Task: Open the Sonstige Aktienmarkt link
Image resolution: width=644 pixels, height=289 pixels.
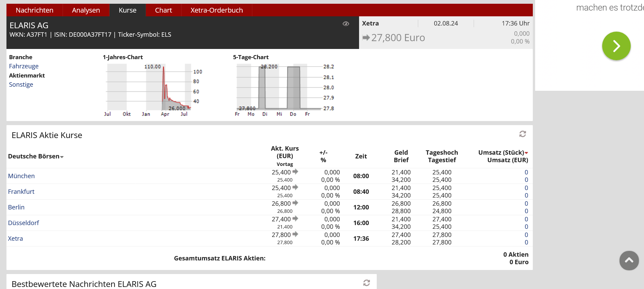Action: pos(21,85)
